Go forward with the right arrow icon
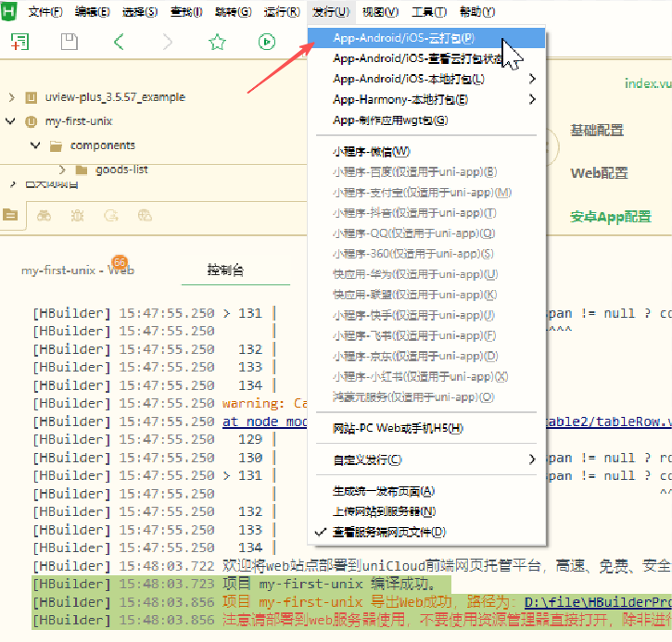The image size is (672, 642). tap(168, 42)
